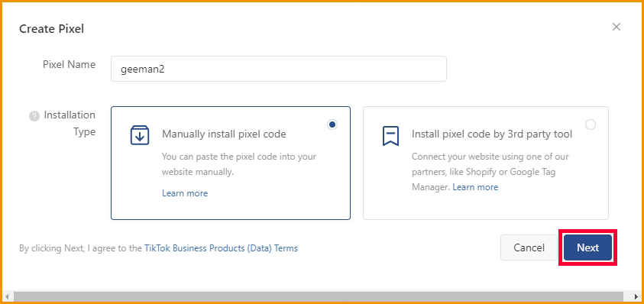Click the Install pixel code by 3rd party heading
This screenshot has height=304, width=644.
coord(492,134)
